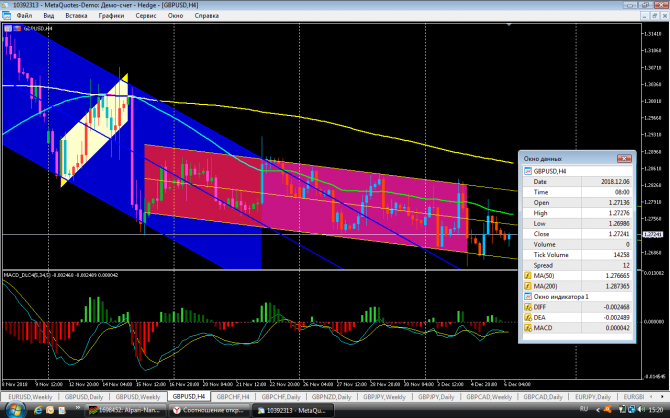Click the DEA indicator icon

(x=528, y=318)
